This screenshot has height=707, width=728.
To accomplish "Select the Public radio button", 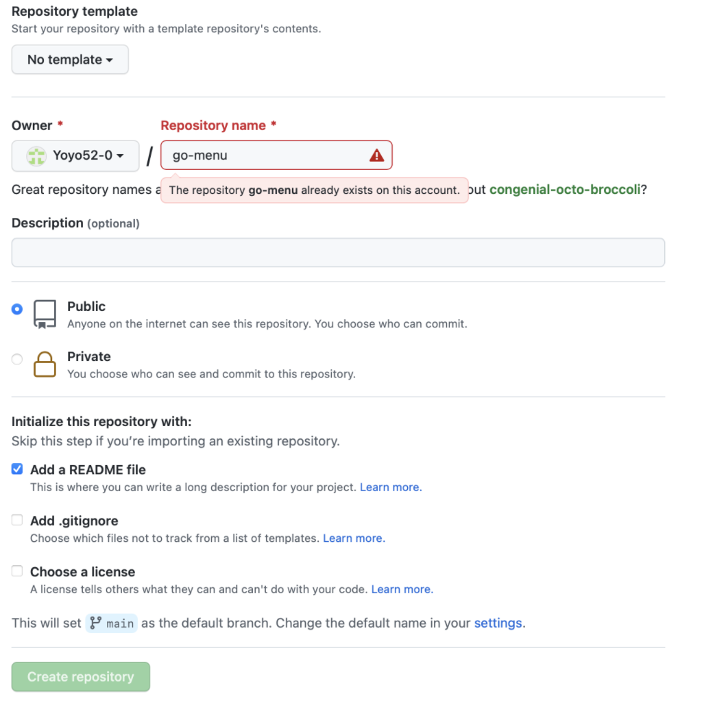I will (x=17, y=309).
